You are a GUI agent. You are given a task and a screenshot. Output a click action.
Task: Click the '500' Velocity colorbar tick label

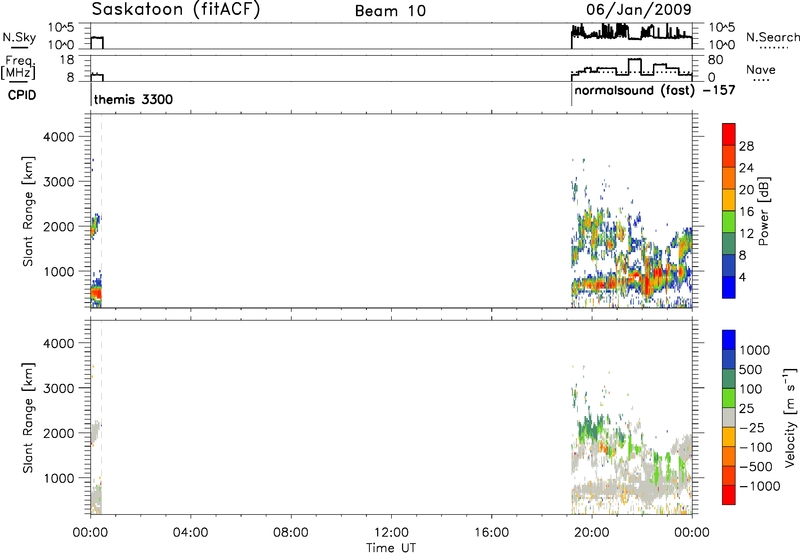coord(751,370)
